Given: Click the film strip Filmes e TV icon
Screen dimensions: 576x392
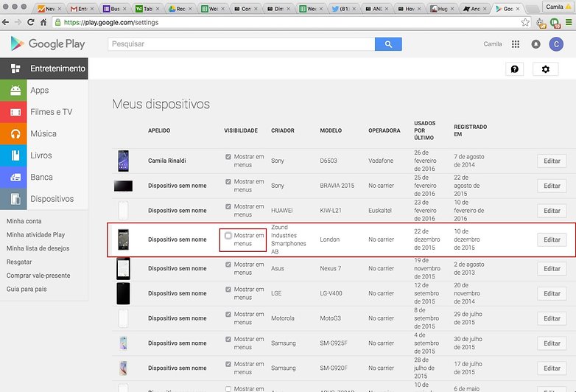Looking at the screenshot, I should (15, 112).
